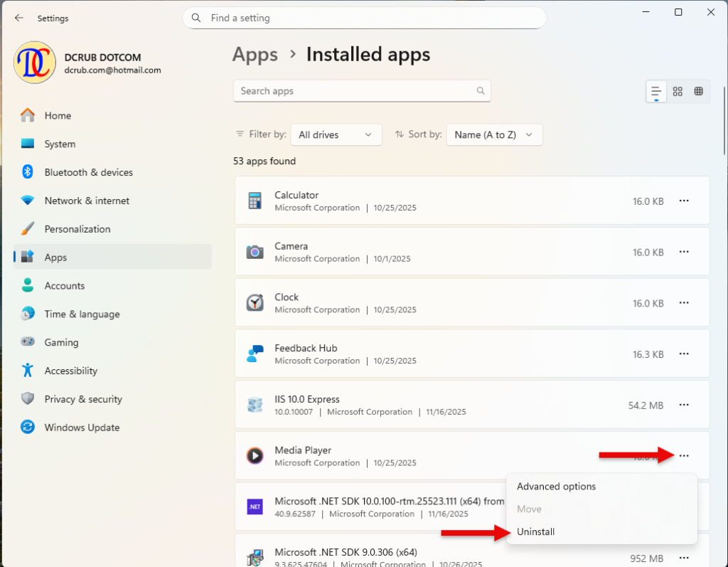The height and width of the screenshot is (567, 728).
Task: Switch to grid view layout icon
Action: click(x=678, y=92)
